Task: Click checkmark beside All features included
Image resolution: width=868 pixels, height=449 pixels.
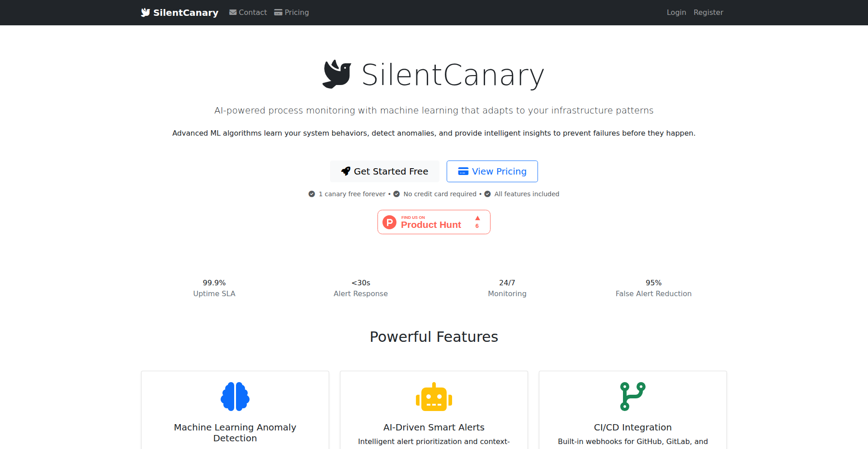Action: click(487, 194)
